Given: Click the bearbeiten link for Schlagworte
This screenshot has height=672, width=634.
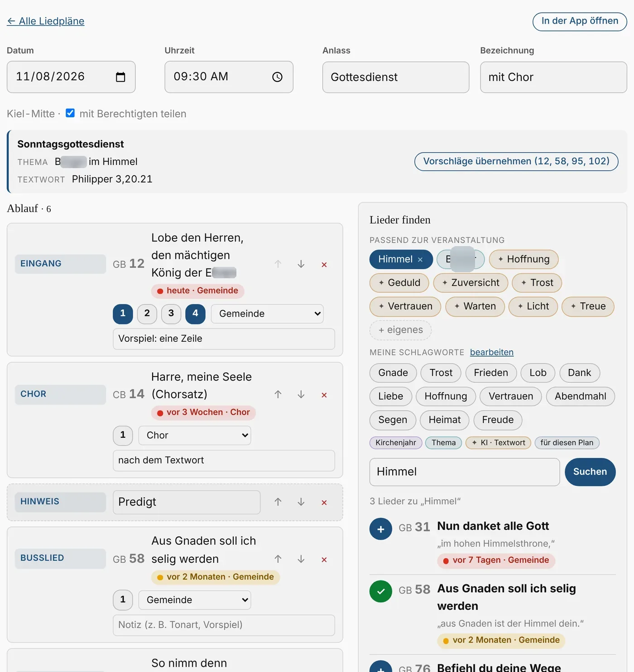Looking at the screenshot, I should [492, 353].
